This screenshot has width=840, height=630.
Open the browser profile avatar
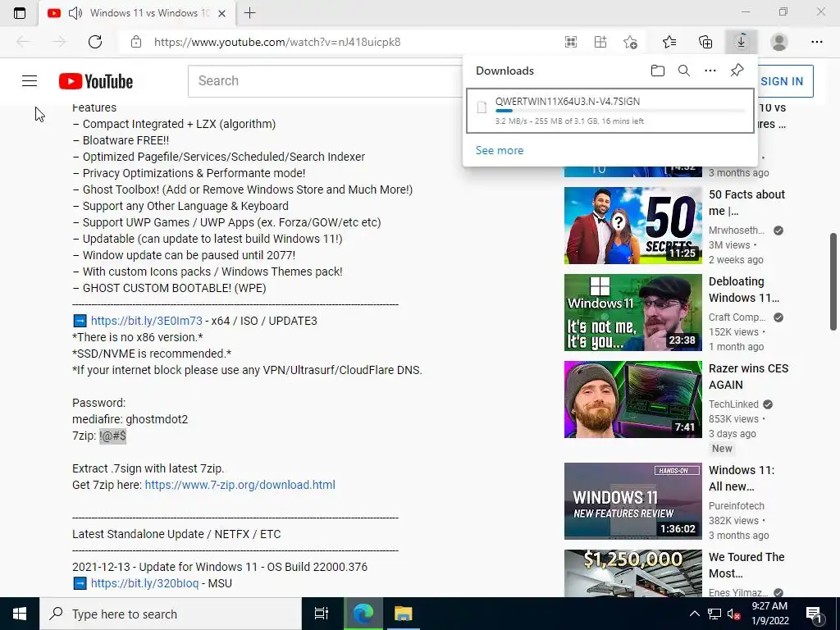(779, 42)
